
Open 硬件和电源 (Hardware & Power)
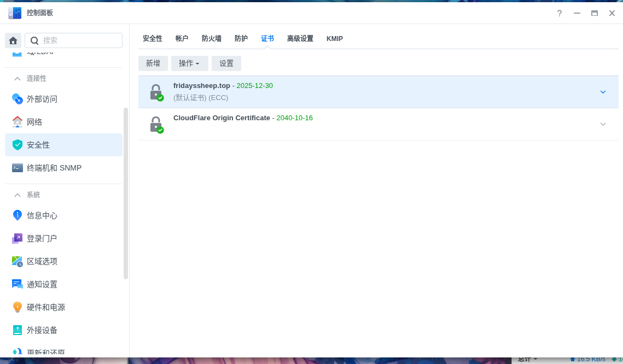tap(46, 307)
